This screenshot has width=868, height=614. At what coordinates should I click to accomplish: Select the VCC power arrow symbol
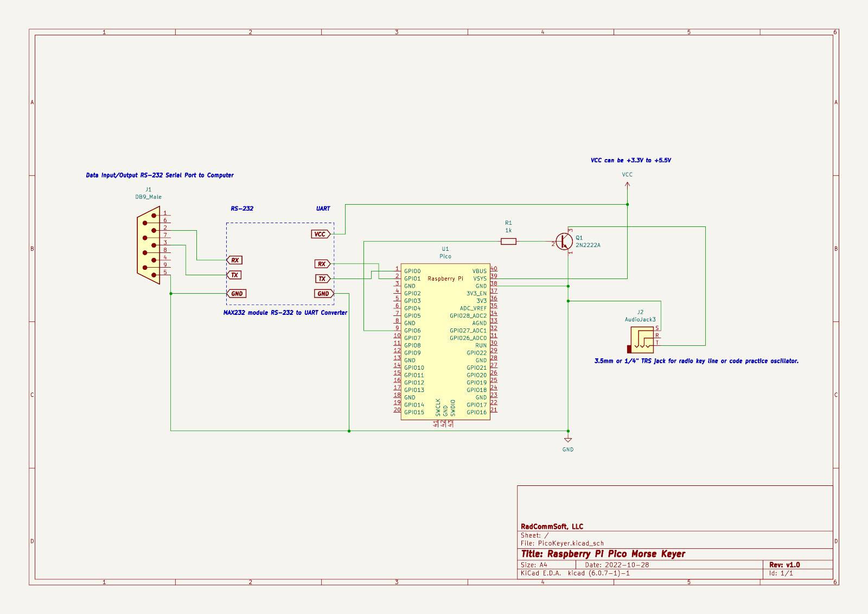[627, 185]
